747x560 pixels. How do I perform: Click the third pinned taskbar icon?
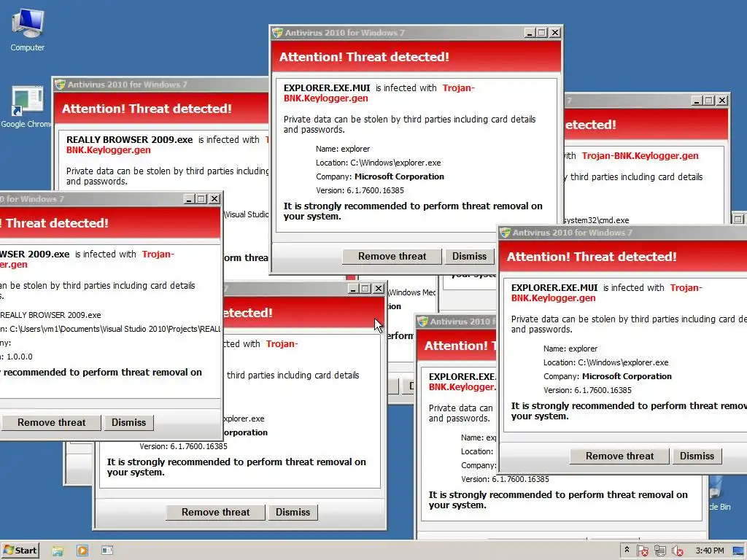(107, 551)
